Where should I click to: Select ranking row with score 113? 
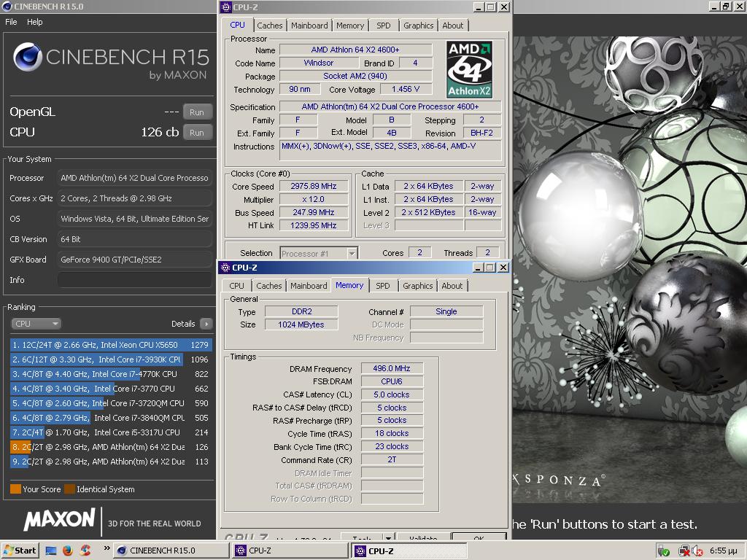coord(111,462)
